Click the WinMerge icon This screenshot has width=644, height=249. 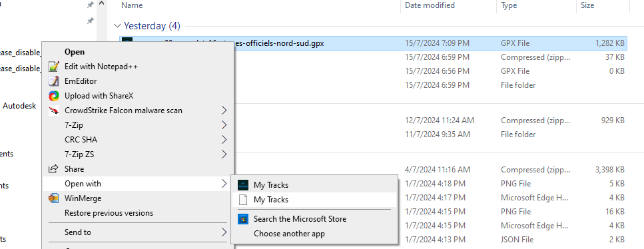(x=54, y=198)
